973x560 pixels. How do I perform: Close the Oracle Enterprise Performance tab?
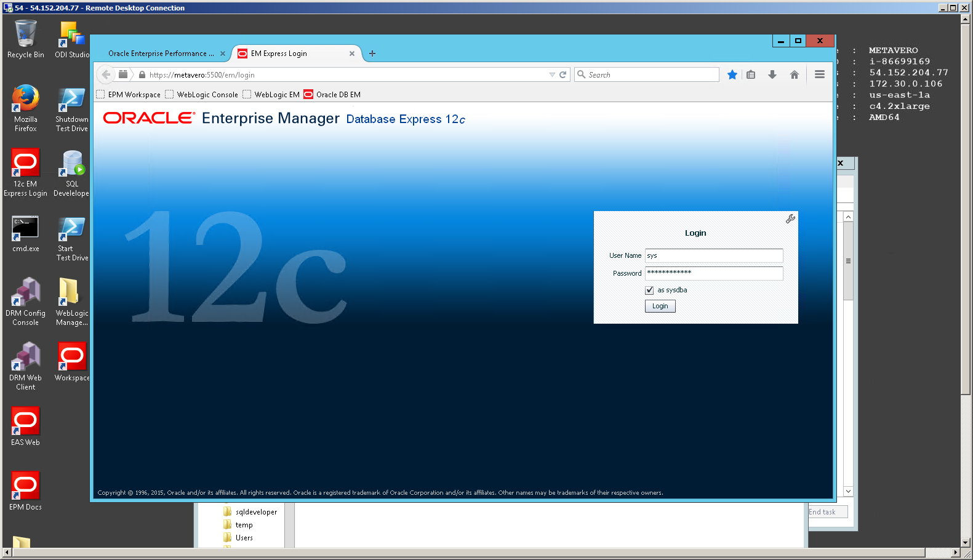tap(223, 54)
